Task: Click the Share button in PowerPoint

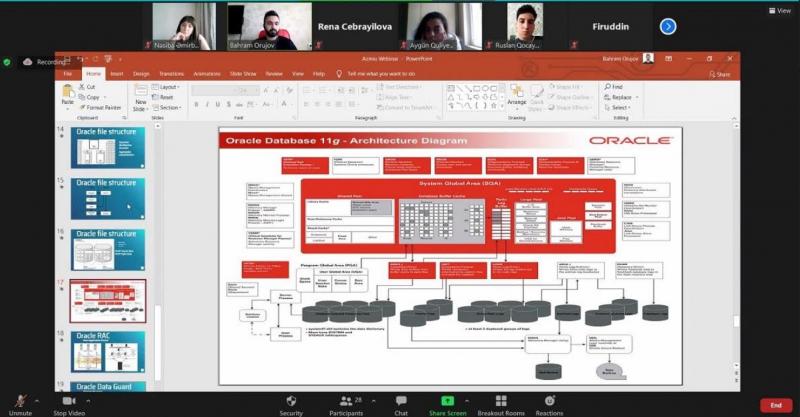Action: [719, 75]
